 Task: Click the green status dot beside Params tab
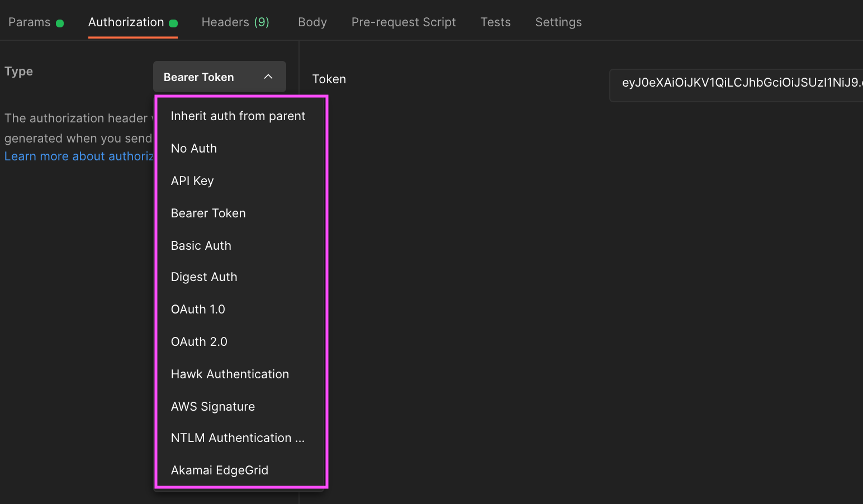59,22
